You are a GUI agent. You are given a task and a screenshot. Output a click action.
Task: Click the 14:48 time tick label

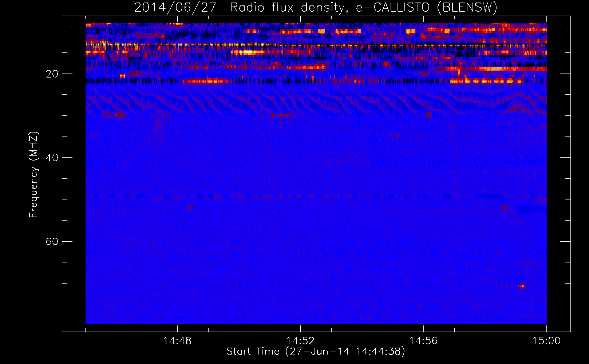click(x=177, y=341)
